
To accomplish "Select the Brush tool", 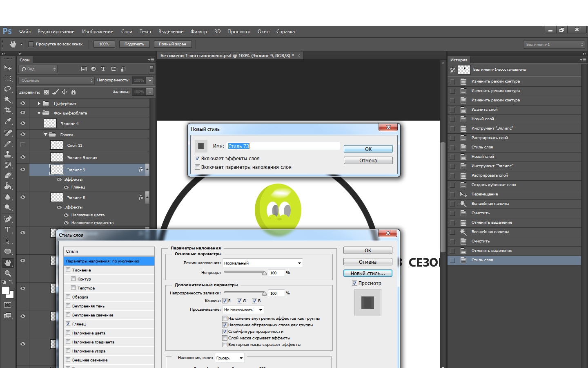I will (8, 144).
